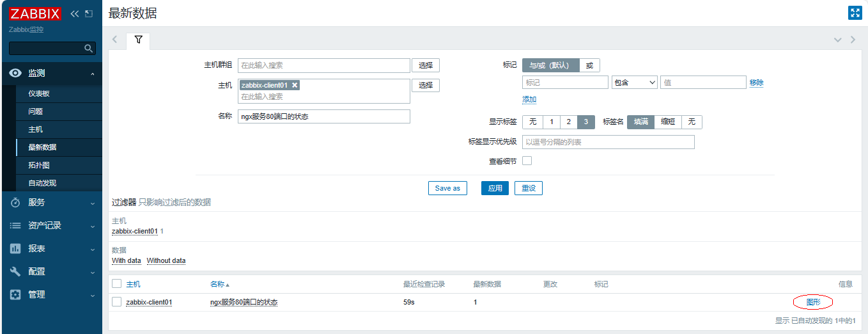This screenshot has height=334, width=868.
Task: Expand the filter tabs list chevron
Action: [837, 40]
